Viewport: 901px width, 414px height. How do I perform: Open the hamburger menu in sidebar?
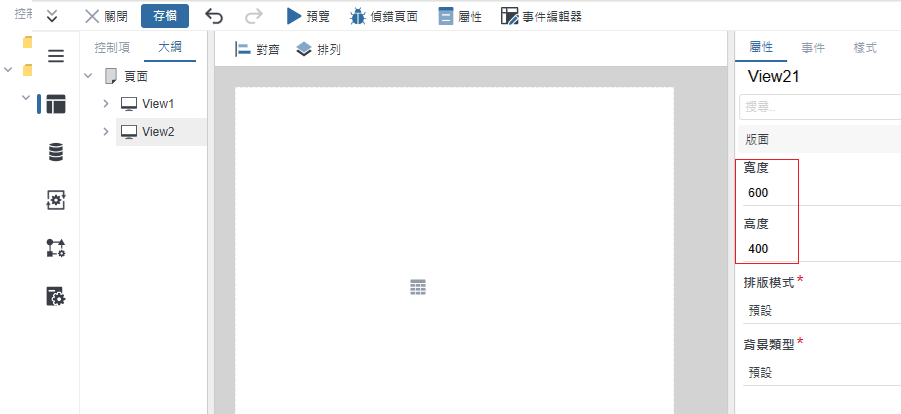[x=56, y=56]
